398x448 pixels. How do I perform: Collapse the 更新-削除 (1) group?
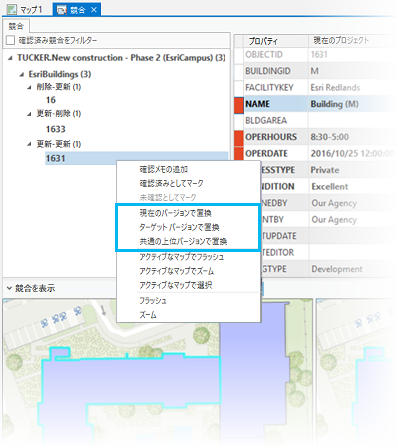click(x=29, y=114)
